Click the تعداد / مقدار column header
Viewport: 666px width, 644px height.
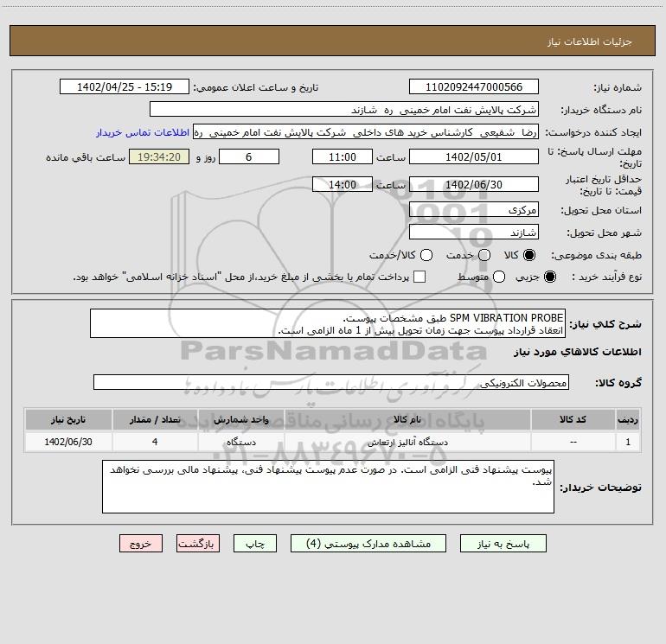coord(155,419)
